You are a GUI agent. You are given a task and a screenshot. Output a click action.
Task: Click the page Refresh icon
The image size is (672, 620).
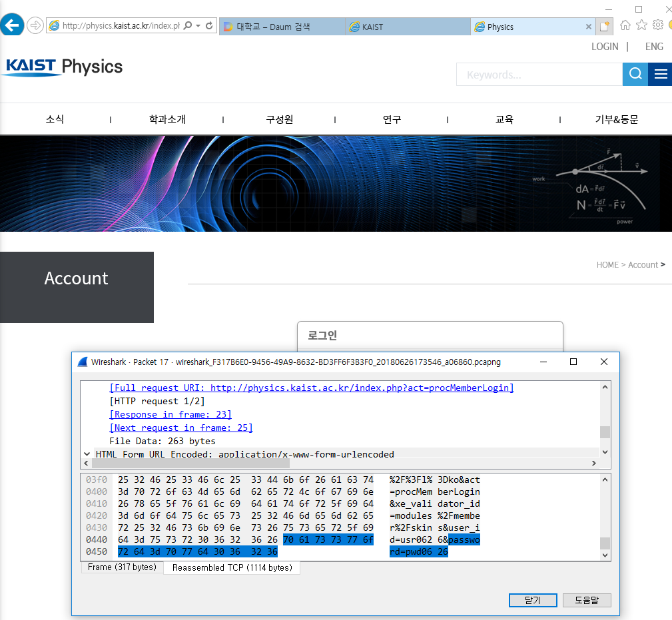coord(209,26)
